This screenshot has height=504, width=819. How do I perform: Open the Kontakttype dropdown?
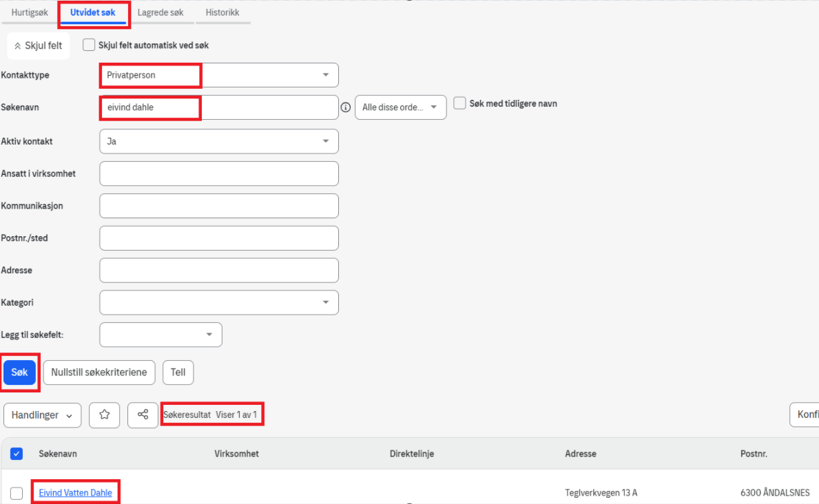pos(326,75)
